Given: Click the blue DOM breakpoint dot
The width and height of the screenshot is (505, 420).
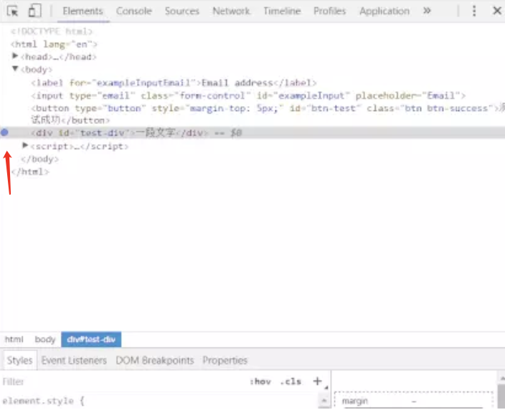Looking at the screenshot, I should point(4,133).
